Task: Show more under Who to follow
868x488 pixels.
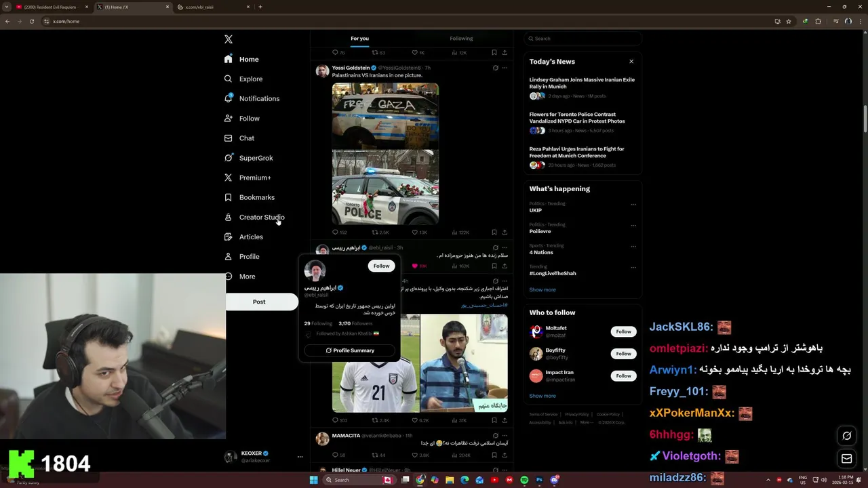Action: [x=542, y=396]
